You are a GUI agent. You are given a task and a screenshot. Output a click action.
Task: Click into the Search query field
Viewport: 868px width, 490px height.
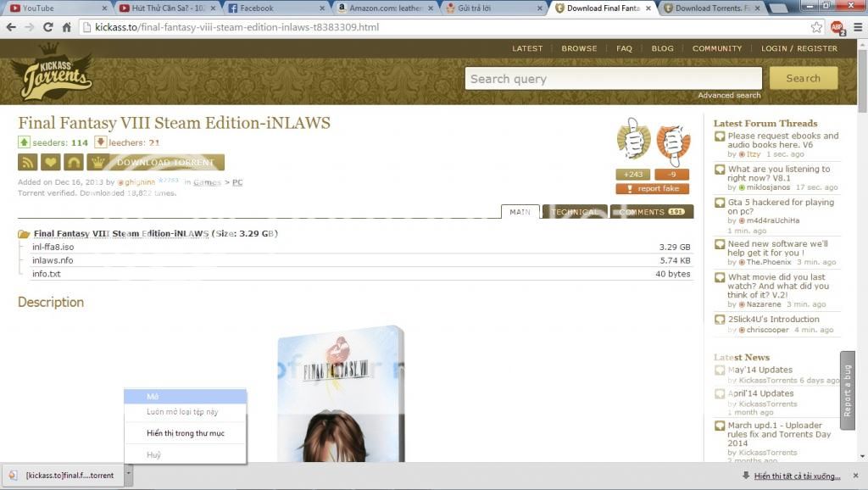point(614,78)
